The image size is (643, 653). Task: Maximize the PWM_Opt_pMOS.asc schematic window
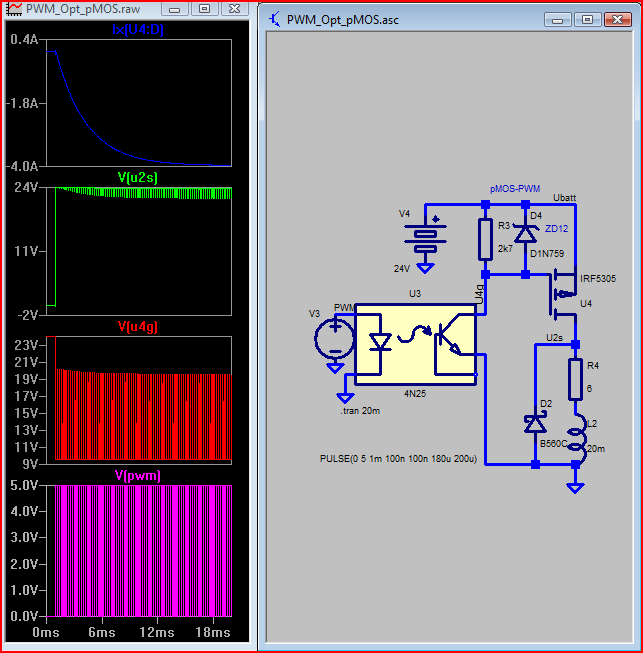click(x=588, y=20)
